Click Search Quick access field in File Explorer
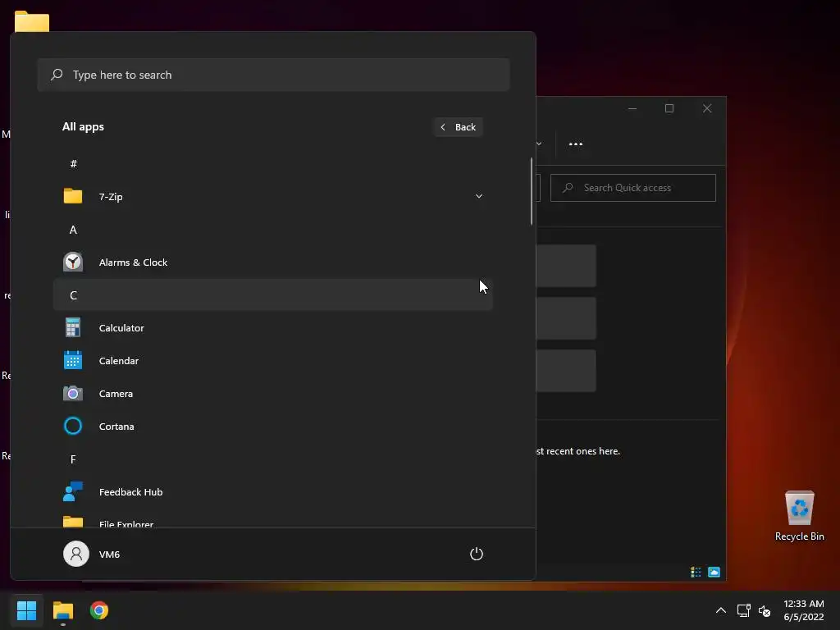 pos(632,188)
